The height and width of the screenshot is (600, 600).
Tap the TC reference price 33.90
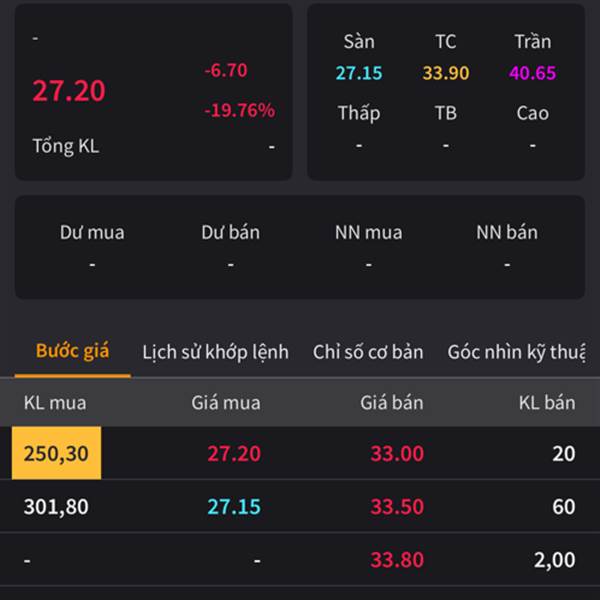[x=446, y=73]
